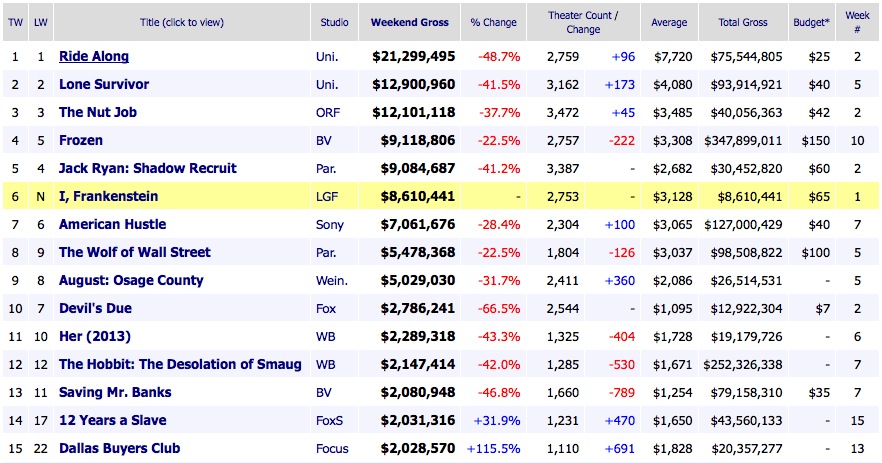Open the Dallas Buyers Club page

point(119,449)
